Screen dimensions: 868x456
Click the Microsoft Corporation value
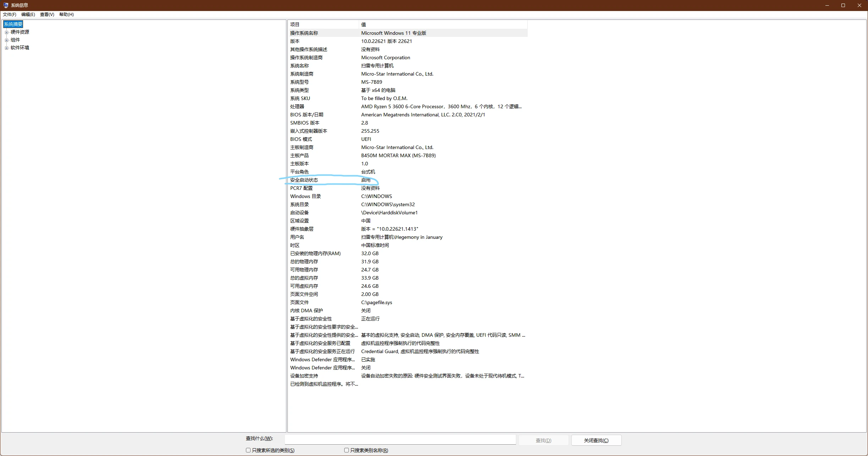tap(385, 57)
